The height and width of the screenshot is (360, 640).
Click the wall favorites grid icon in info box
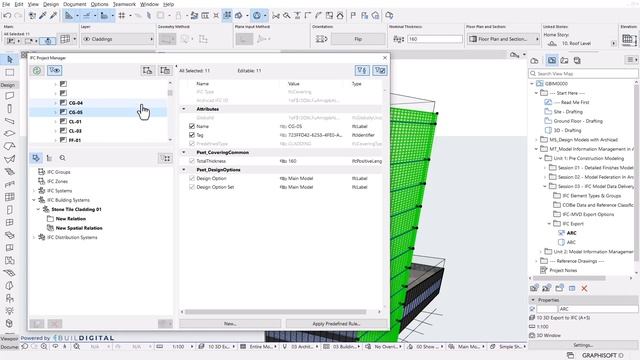click(x=65, y=39)
